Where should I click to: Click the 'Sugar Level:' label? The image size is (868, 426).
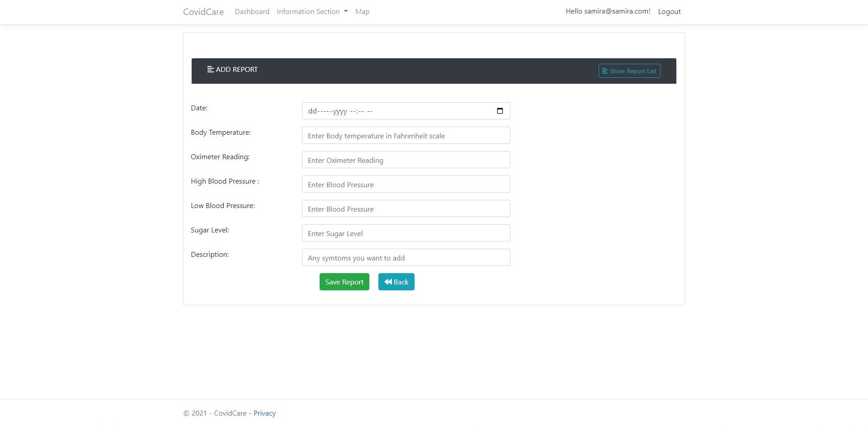click(210, 230)
